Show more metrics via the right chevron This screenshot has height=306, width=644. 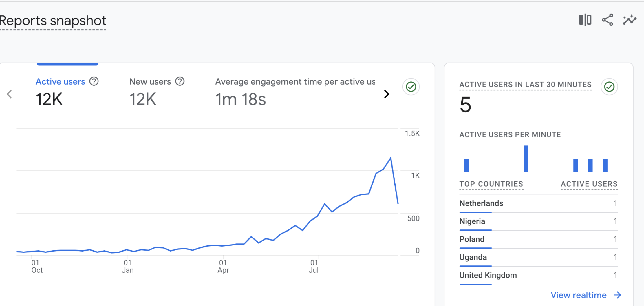pos(387,94)
